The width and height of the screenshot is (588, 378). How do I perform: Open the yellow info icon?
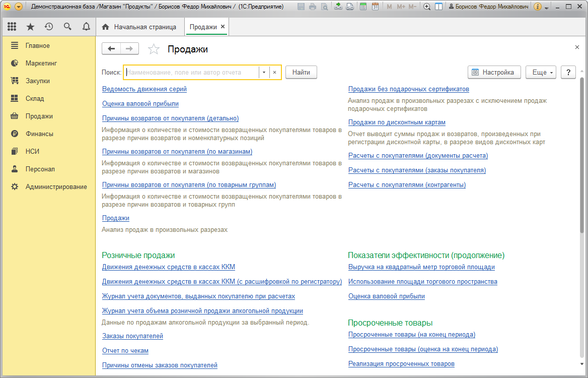point(537,7)
